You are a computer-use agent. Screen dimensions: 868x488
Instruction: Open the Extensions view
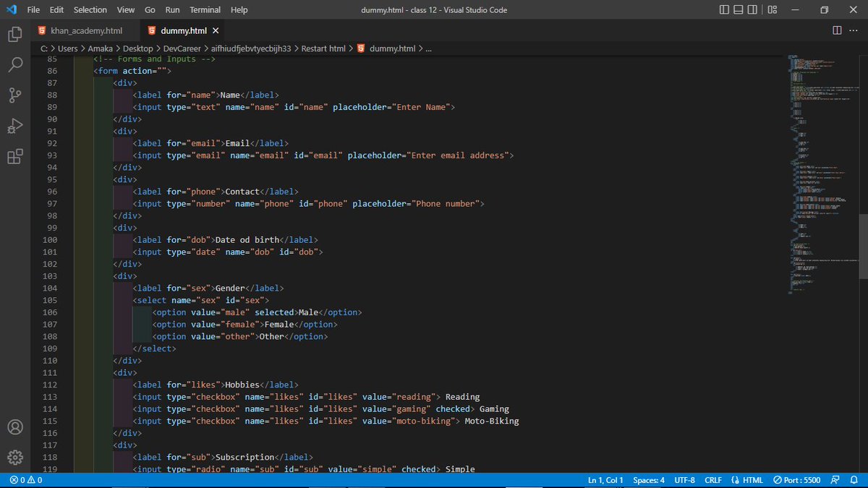15,158
